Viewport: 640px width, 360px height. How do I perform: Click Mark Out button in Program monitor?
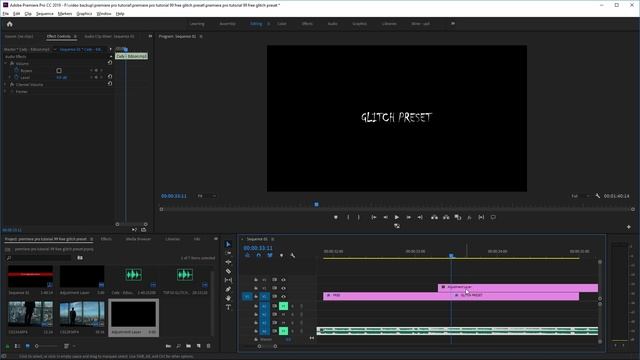point(359,217)
